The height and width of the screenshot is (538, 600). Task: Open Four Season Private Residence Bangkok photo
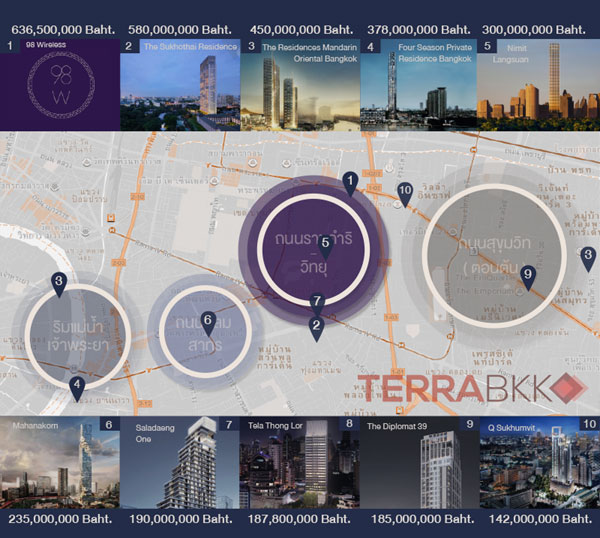pos(419,85)
